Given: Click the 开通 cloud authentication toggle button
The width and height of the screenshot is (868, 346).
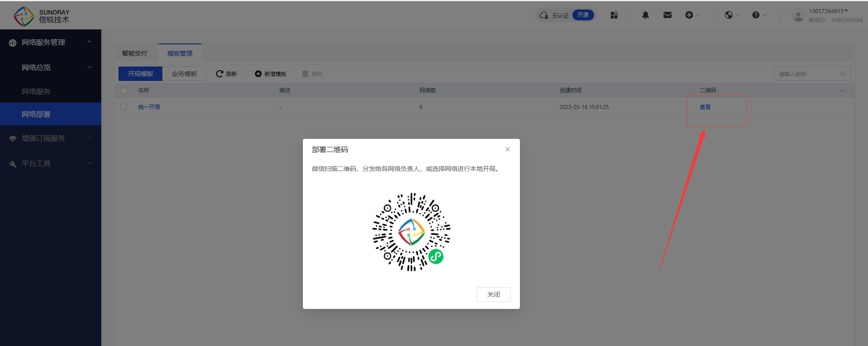Looking at the screenshot, I should [x=583, y=15].
